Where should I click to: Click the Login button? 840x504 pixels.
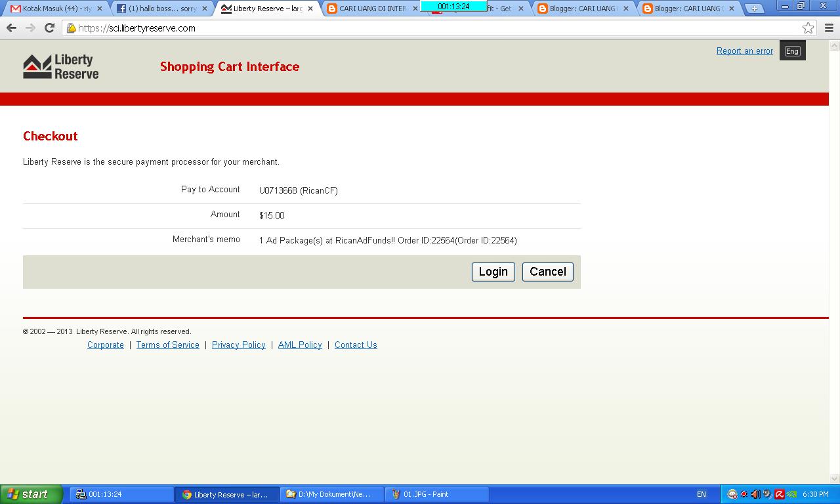[x=493, y=272]
